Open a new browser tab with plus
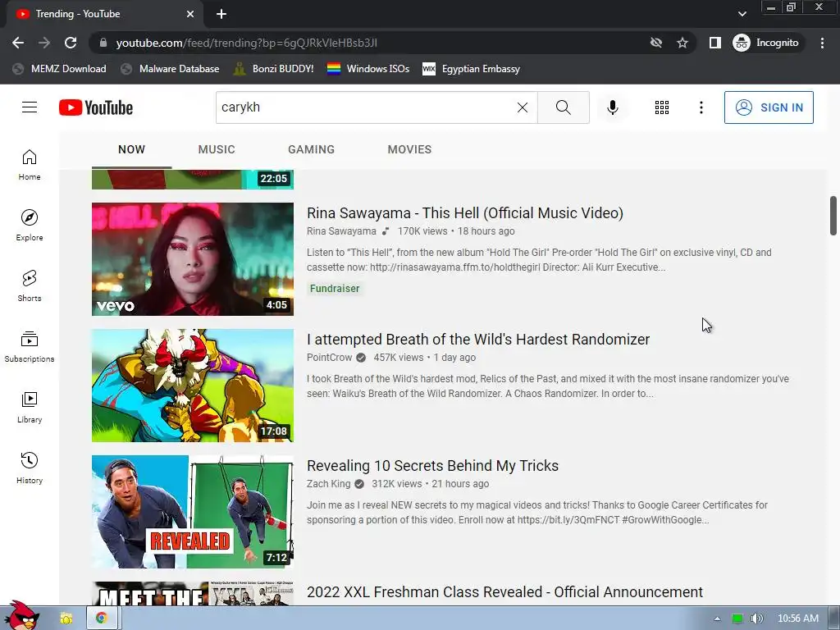840x630 pixels. (x=221, y=14)
